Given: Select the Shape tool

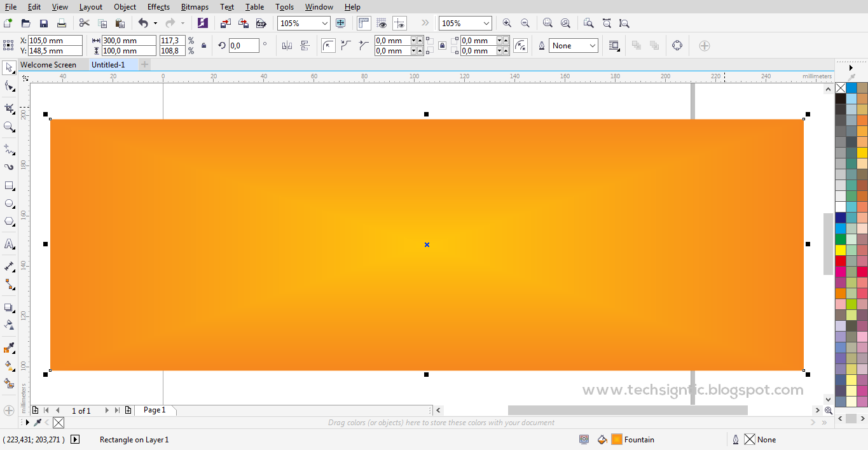Looking at the screenshot, I should click(x=9, y=86).
